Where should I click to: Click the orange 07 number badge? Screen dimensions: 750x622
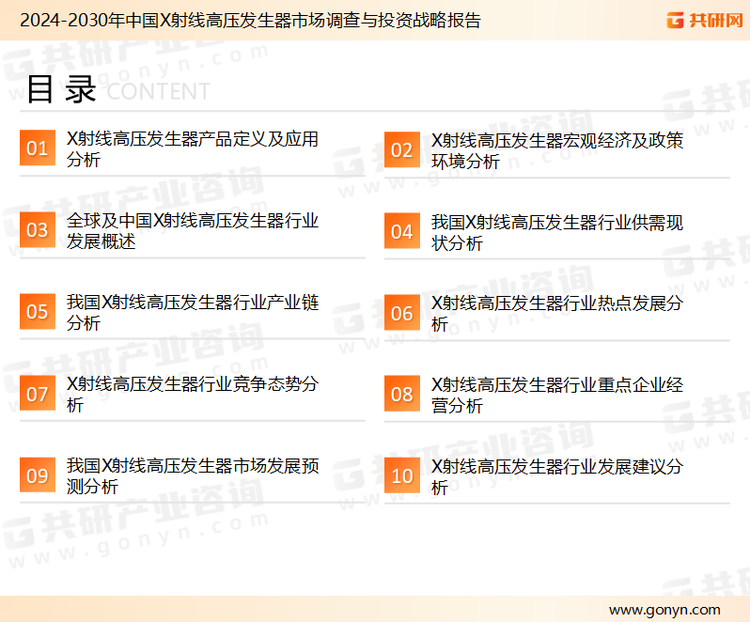(x=37, y=393)
